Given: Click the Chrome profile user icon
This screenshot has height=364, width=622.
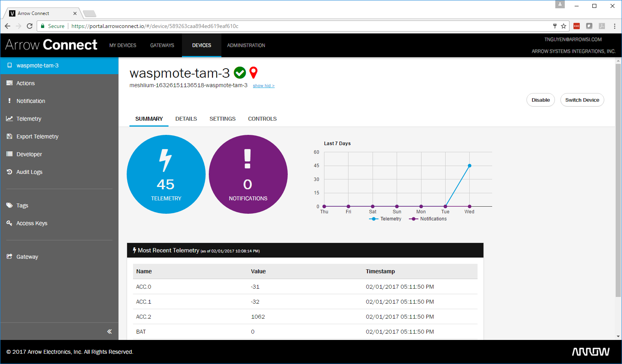Looking at the screenshot, I should [x=560, y=4].
